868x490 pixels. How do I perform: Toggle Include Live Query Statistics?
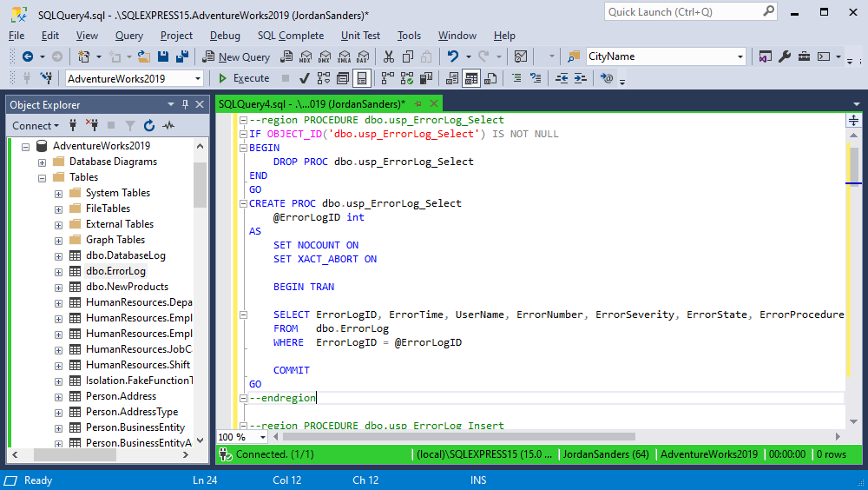tap(407, 79)
